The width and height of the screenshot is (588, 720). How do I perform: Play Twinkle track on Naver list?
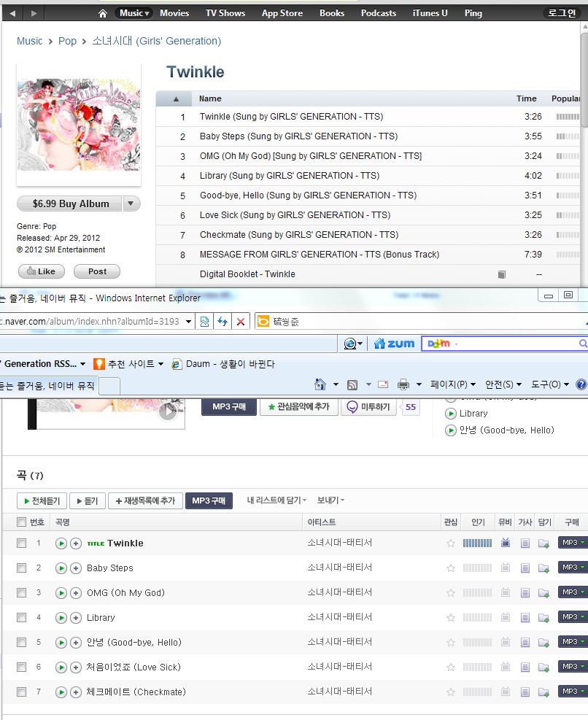click(61, 543)
